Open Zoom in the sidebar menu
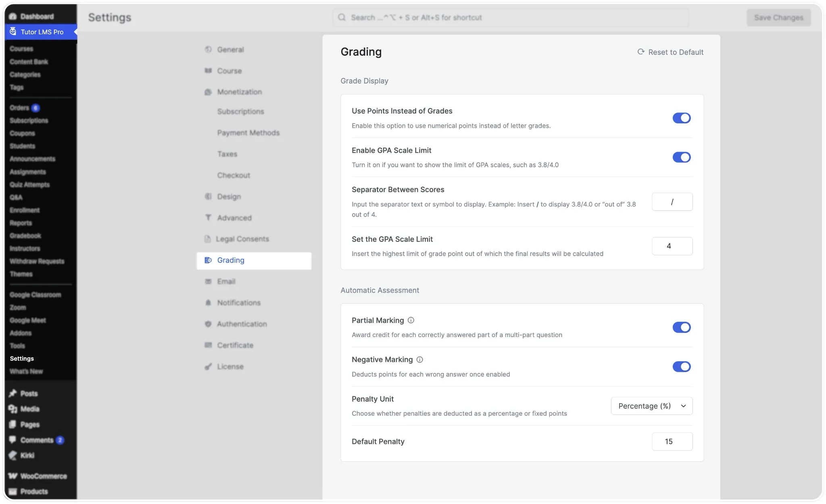This screenshot has height=504, width=826. pyautogui.click(x=18, y=307)
